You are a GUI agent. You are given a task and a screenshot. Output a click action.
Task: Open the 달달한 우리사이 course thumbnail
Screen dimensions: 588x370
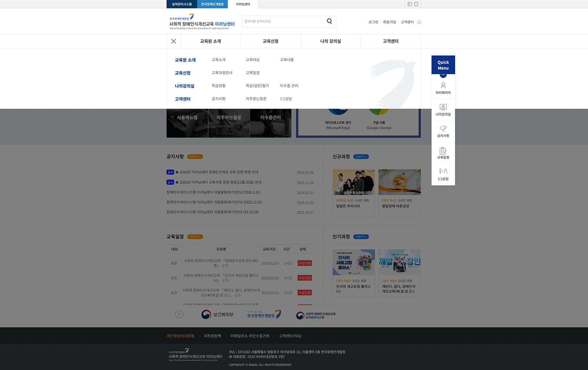tap(354, 182)
